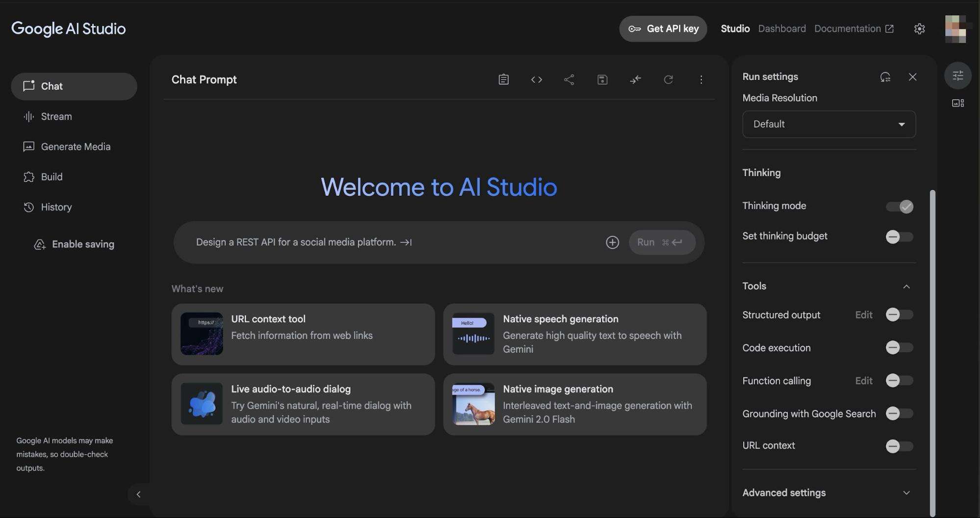Open History in the sidebar
This screenshot has height=518, width=980.
tap(74, 207)
